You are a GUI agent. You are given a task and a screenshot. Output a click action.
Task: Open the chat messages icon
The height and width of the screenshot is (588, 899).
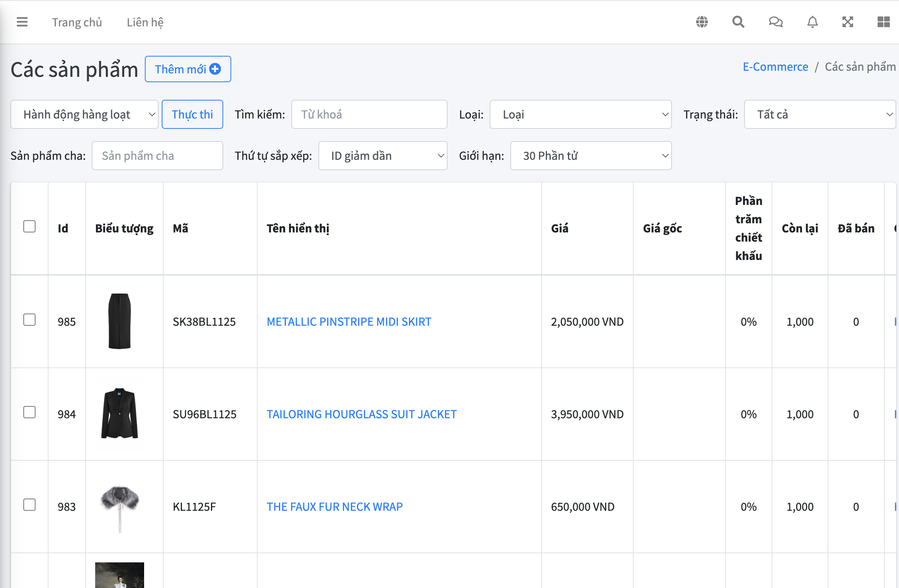[x=776, y=22]
